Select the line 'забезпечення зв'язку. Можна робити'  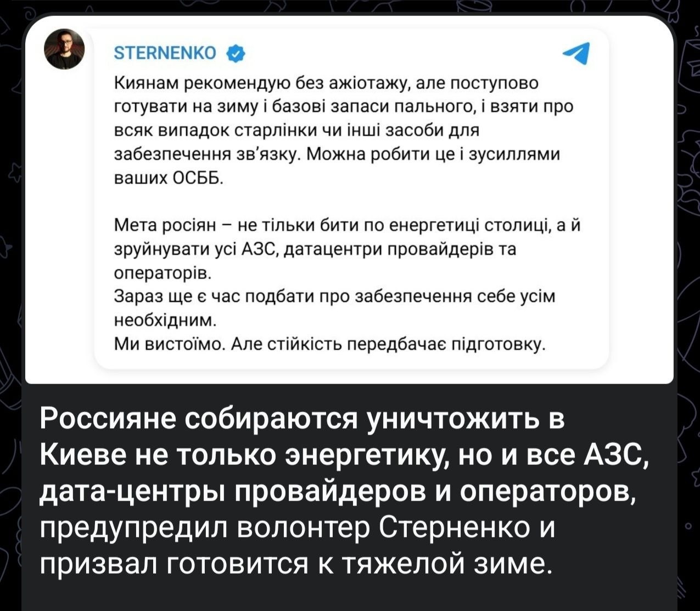click(x=337, y=155)
